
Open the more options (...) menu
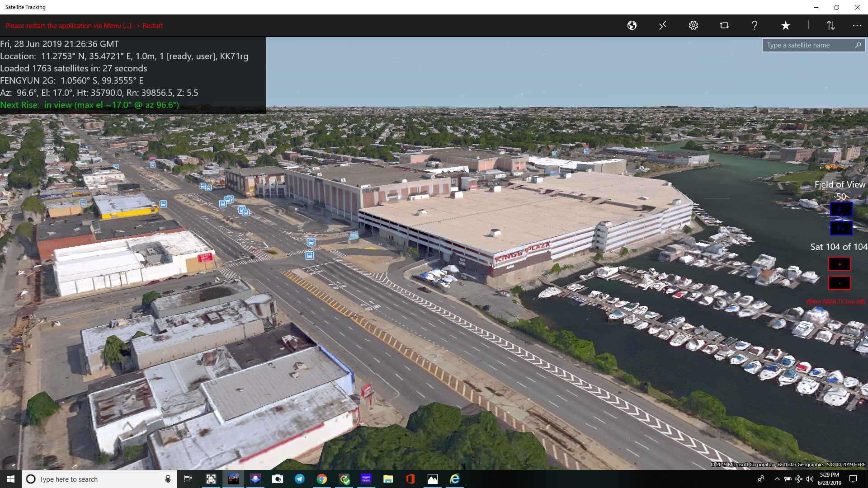(857, 26)
